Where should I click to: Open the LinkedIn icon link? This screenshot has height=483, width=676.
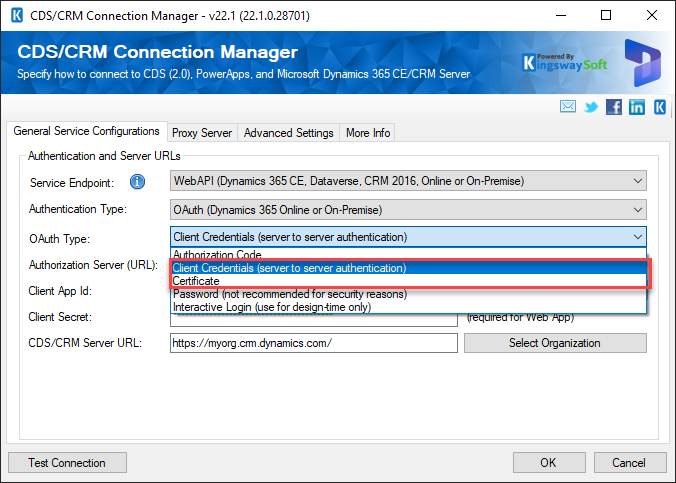(637, 107)
